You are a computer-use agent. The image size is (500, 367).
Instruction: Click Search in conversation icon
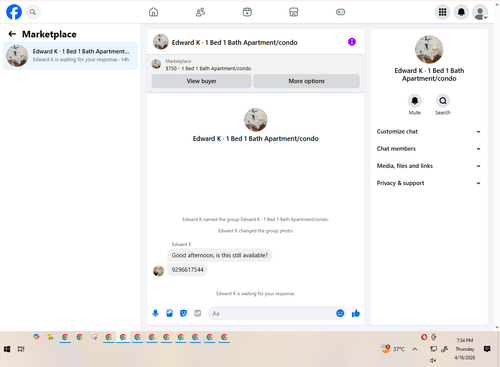tap(443, 101)
